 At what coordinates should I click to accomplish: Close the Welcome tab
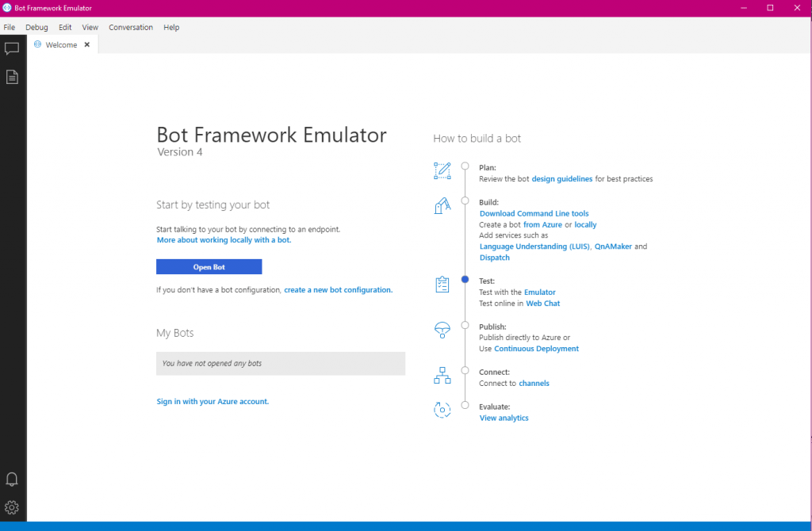pyautogui.click(x=87, y=45)
